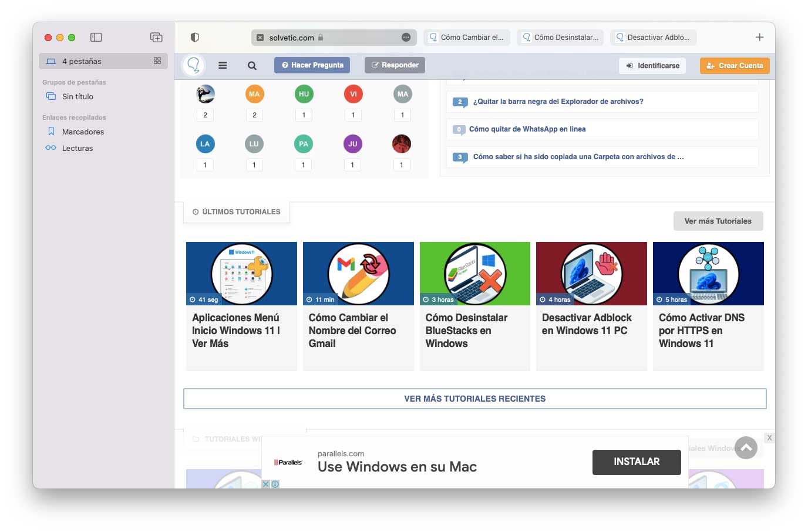This screenshot has width=808, height=532.
Task: Click the blue LA user avatar
Action: pyautogui.click(x=205, y=144)
